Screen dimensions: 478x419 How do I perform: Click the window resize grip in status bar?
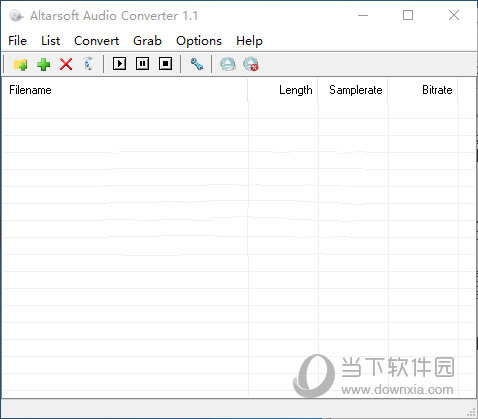coord(471,412)
